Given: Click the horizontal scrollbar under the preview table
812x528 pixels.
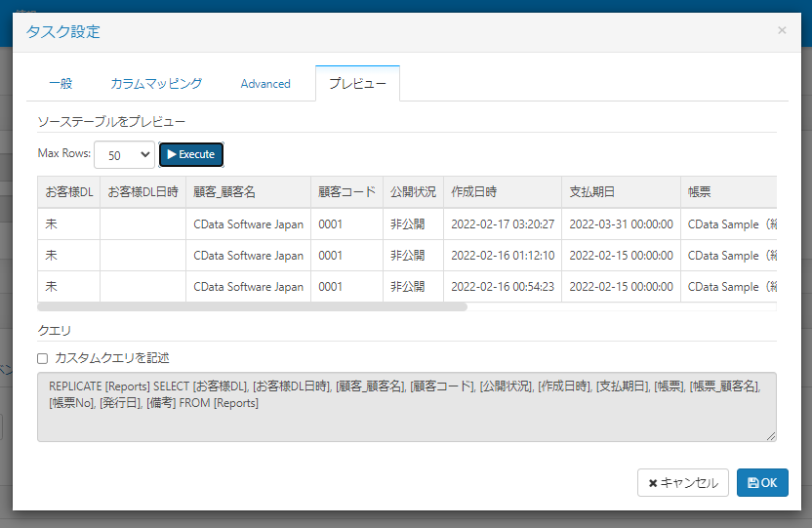Looking at the screenshot, I should point(252,307).
